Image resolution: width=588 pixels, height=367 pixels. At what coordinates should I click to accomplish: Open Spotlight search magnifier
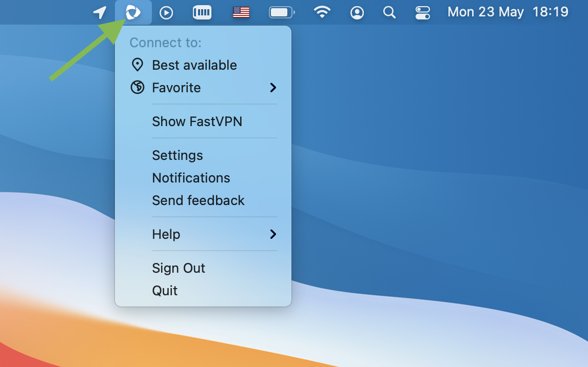pos(389,12)
